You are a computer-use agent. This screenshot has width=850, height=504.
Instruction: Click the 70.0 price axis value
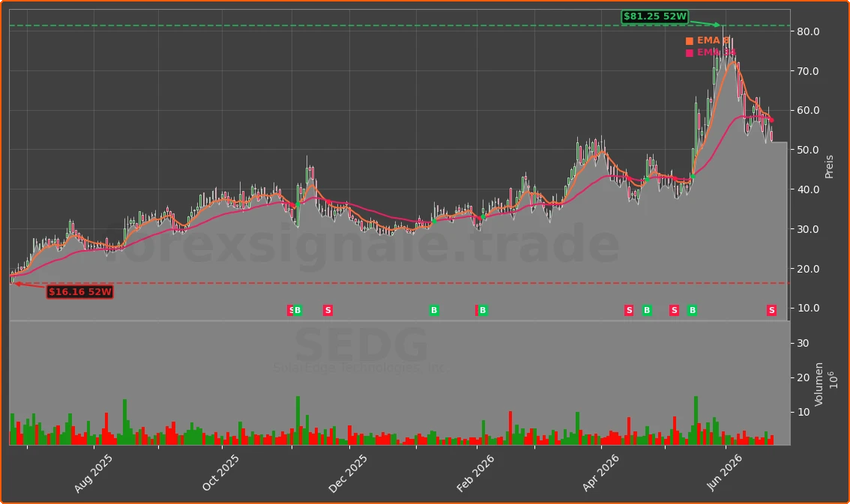point(808,71)
